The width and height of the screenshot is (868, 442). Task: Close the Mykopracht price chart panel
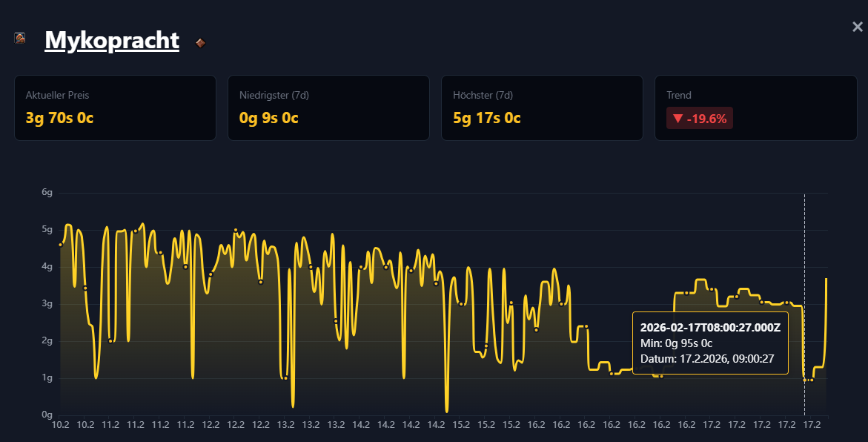856,26
